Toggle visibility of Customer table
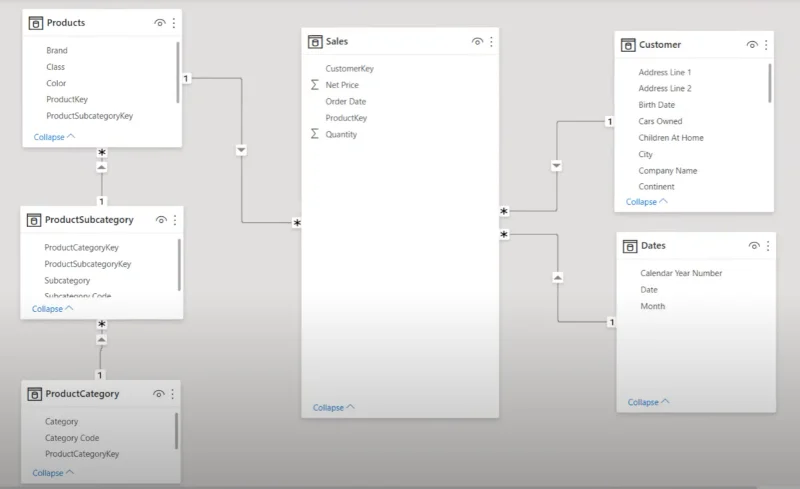 coord(752,45)
